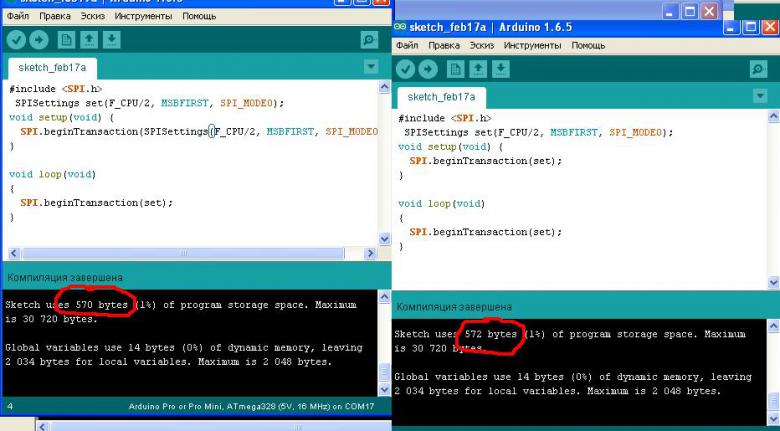Image resolution: width=780 pixels, height=431 pixels.
Task: Expand tab dropdown arrow in left window
Action: point(371,66)
